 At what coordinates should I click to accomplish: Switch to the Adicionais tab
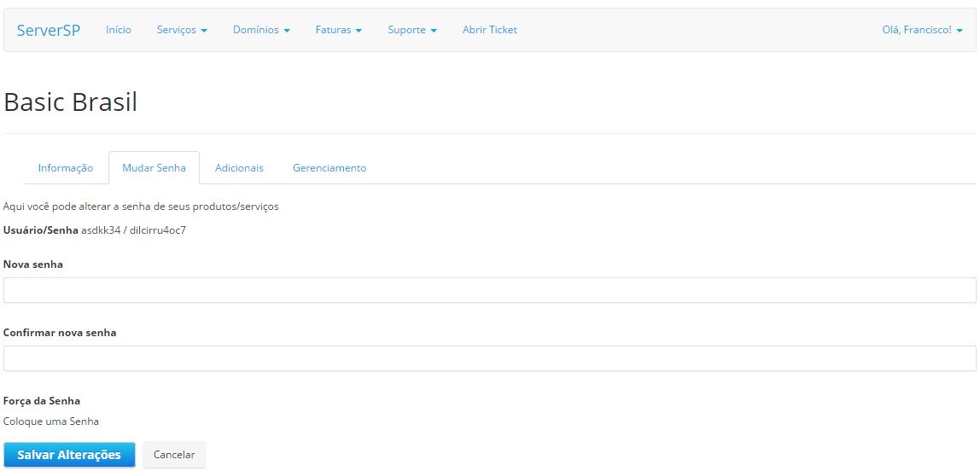tap(239, 168)
